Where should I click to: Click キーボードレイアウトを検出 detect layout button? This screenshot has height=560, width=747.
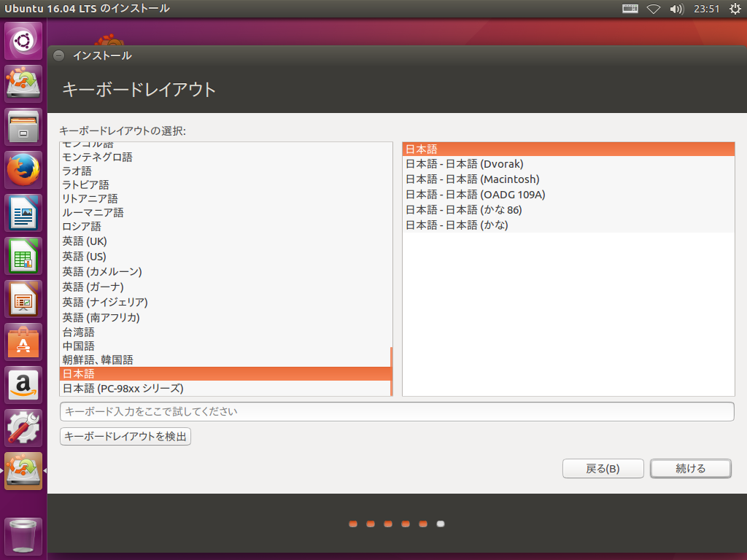click(125, 436)
